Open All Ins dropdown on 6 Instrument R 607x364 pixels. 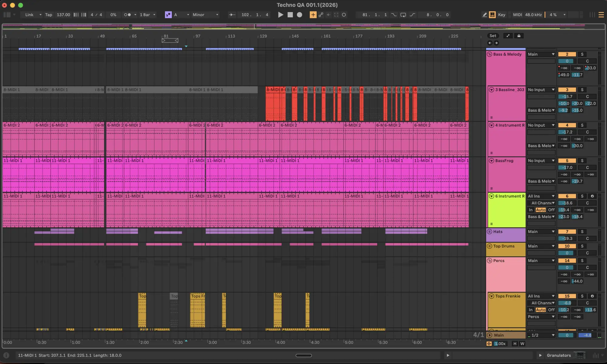541,196
